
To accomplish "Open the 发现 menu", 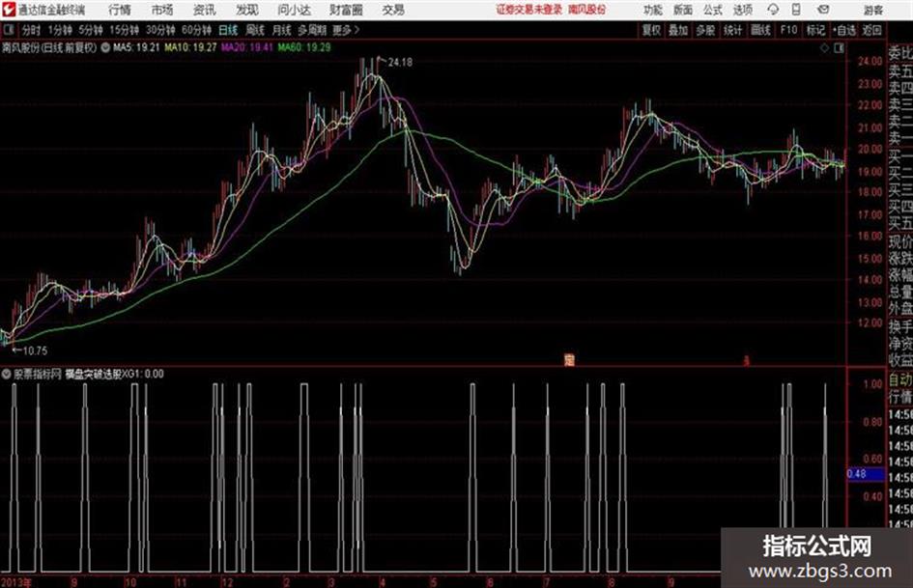I will pos(247,10).
